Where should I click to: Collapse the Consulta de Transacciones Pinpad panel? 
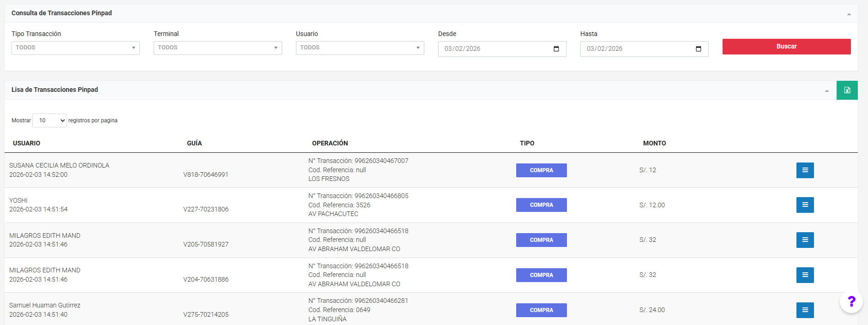[849, 14]
